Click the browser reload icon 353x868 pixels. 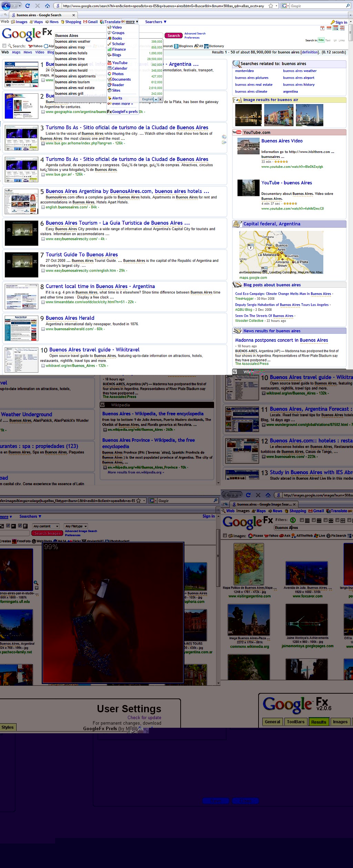28,6
